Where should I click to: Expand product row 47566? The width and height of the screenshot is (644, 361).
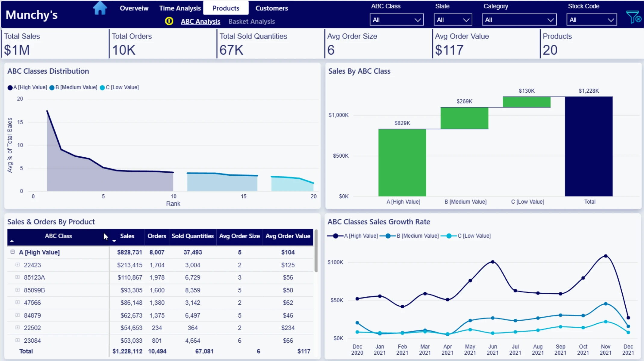(17, 302)
